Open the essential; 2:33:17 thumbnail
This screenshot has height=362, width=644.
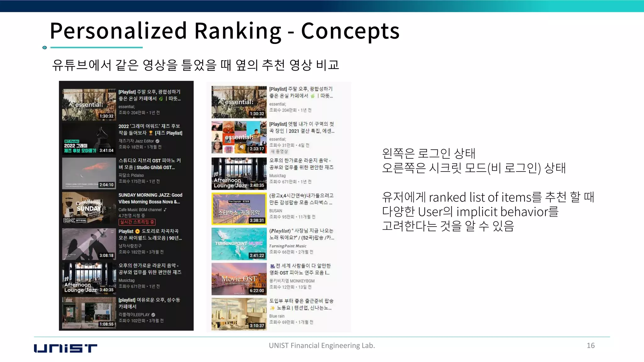click(239, 137)
